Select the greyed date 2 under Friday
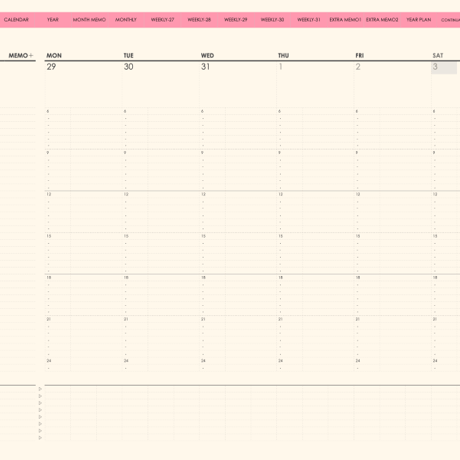This screenshot has height=460, width=460. (x=358, y=67)
